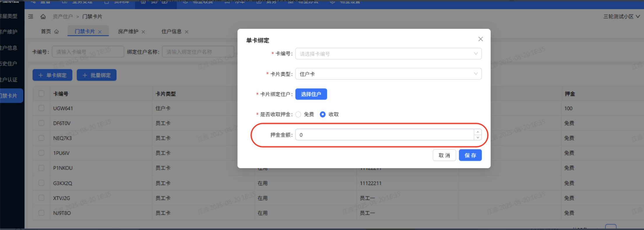The height and width of the screenshot is (230, 644).
Task: Open 门禁卡片 in the left sidebar
Action: [x=11, y=96]
